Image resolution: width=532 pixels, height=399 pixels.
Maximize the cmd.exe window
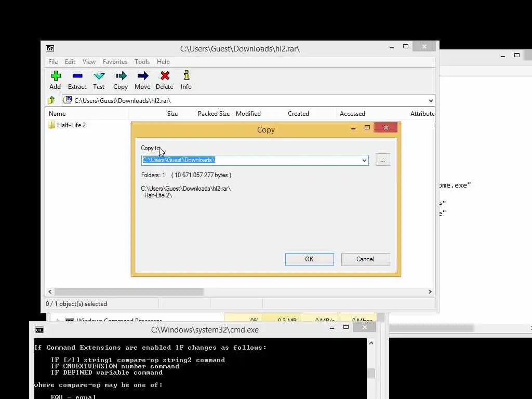[x=345, y=327]
